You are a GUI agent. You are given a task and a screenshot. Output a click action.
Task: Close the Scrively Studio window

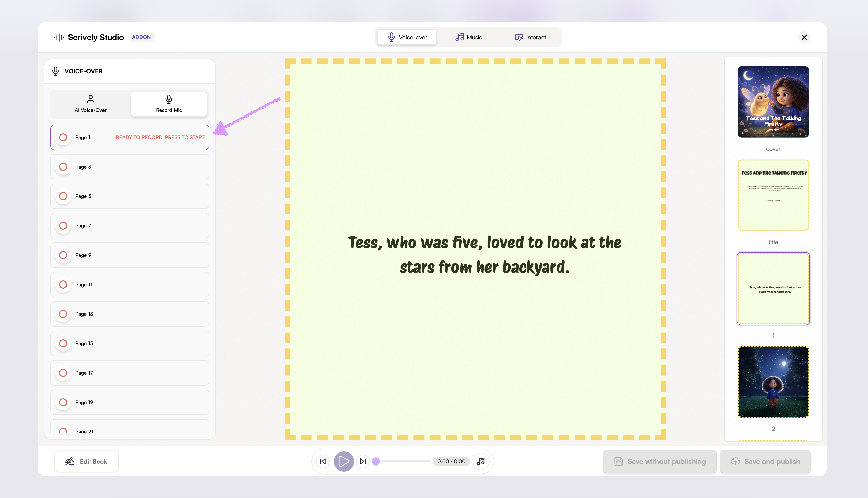[804, 37]
